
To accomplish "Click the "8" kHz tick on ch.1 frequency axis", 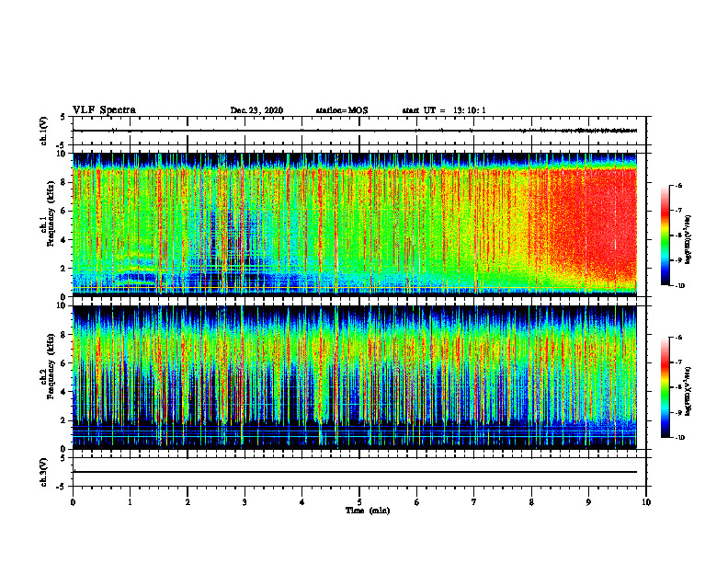I will [64, 182].
